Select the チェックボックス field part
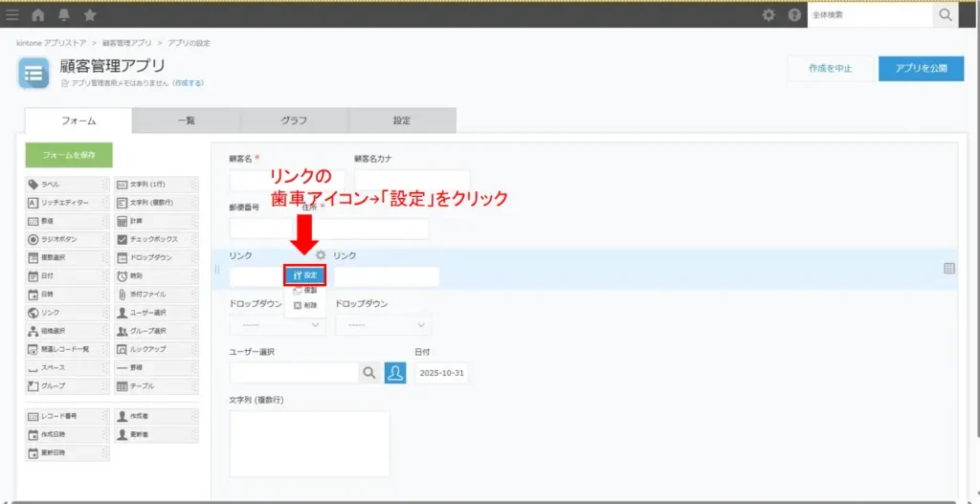This screenshot has height=504, width=980. 157,239
